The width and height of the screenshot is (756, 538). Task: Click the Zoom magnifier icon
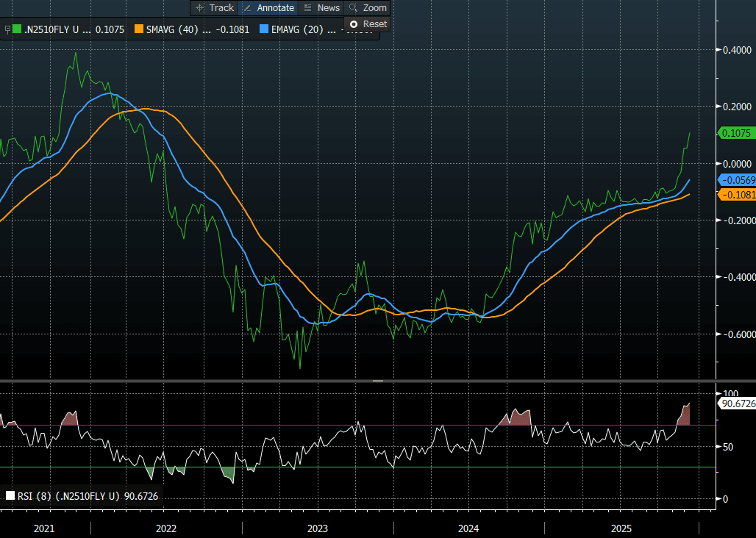pyautogui.click(x=354, y=8)
